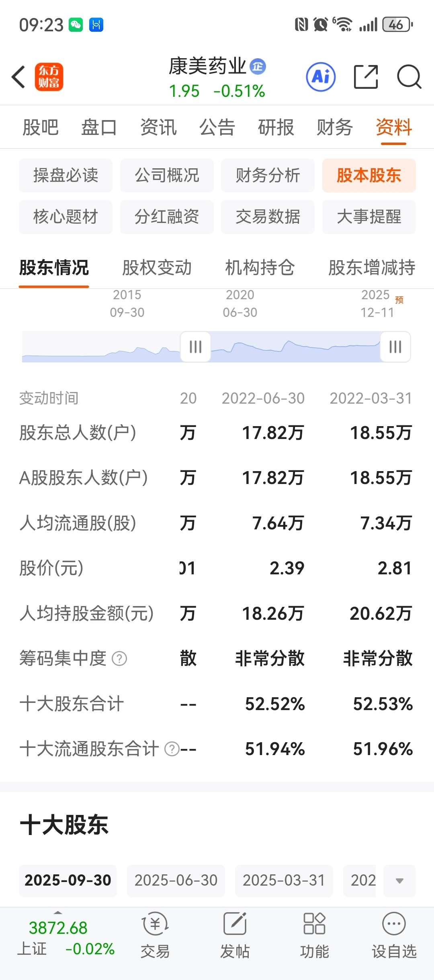Tap the 股东总人数(户) row label
The height and width of the screenshot is (980, 434).
(78, 433)
